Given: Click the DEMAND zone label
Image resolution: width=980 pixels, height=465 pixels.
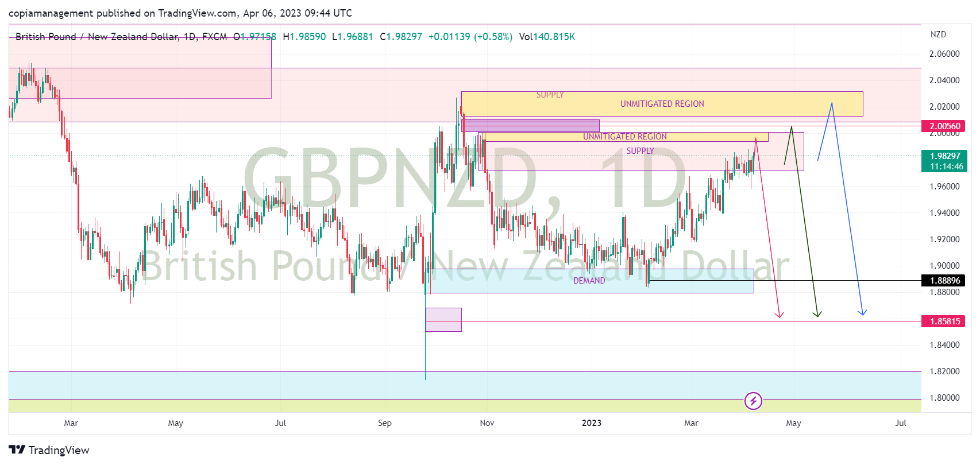Looking at the screenshot, I should tap(589, 281).
